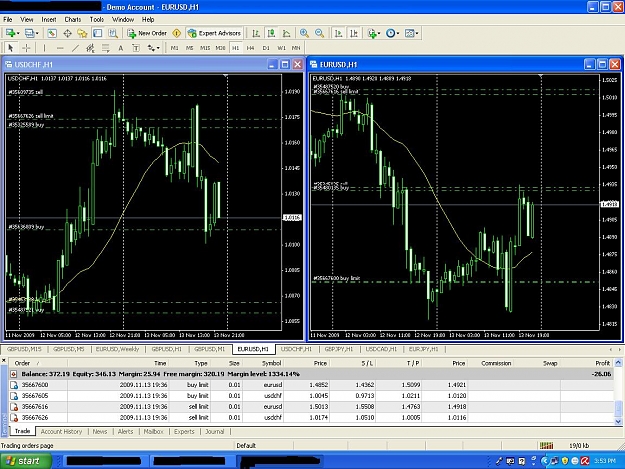
Task: Switch timeframe to M15
Action: (205, 48)
